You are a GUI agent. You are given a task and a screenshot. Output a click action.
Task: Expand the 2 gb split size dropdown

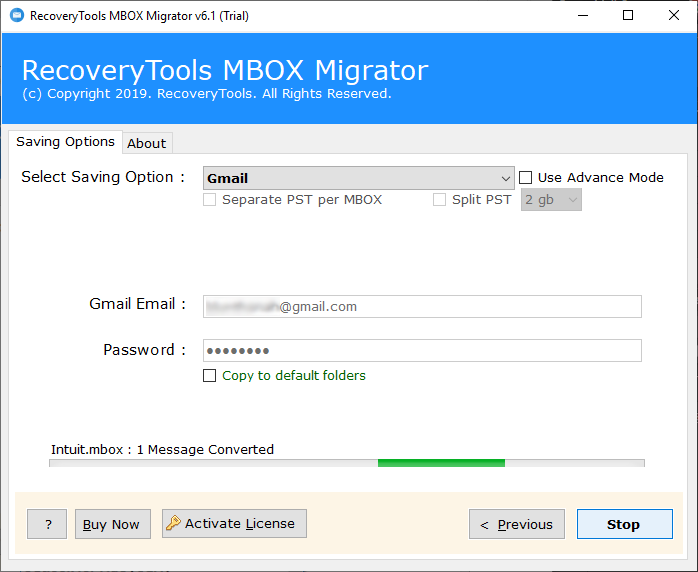click(551, 200)
